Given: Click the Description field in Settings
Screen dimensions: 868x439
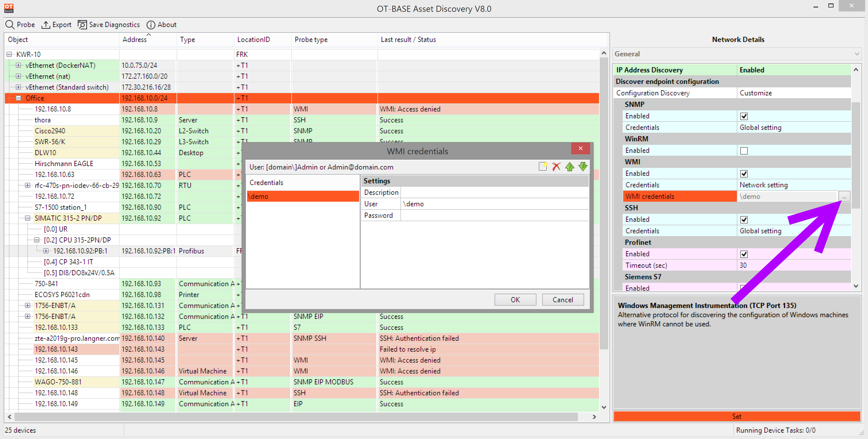Looking at the screenshot, I should (494, 192).
